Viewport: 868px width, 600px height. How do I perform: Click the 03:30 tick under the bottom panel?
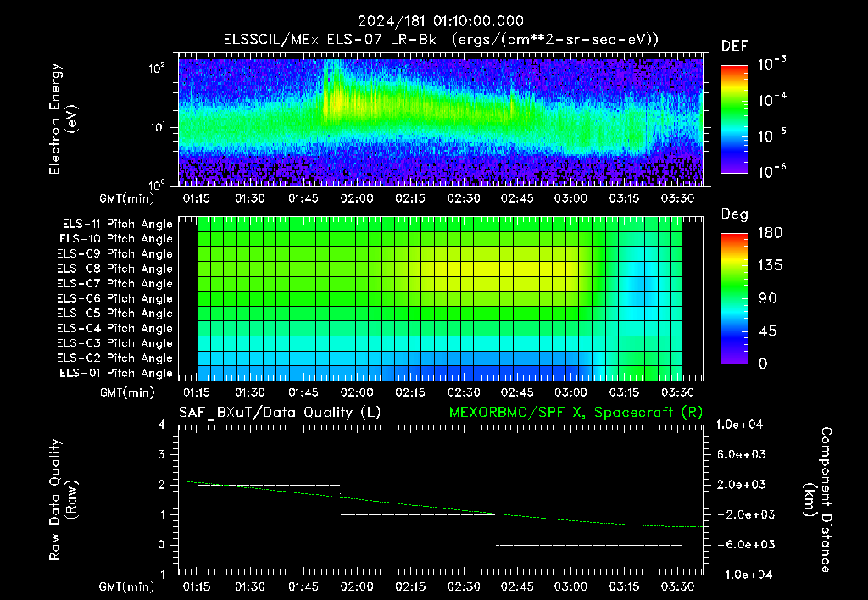[677, 586]
